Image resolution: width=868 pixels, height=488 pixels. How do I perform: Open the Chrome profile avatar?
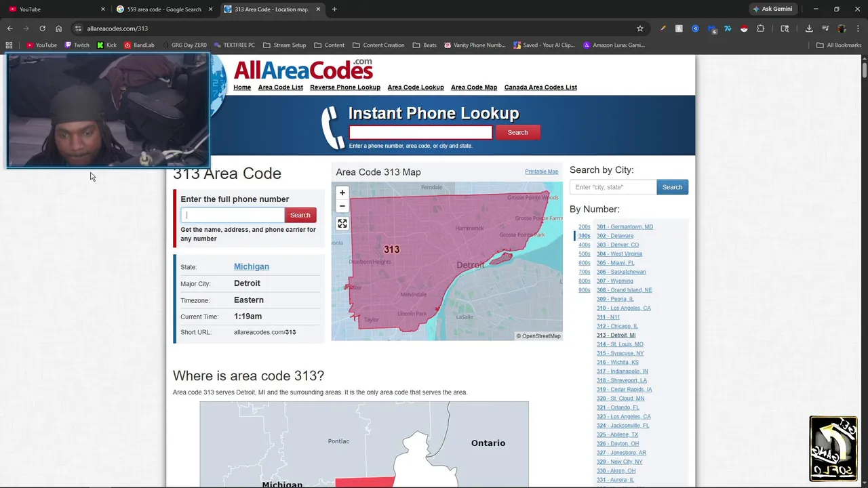click(842, 28)
